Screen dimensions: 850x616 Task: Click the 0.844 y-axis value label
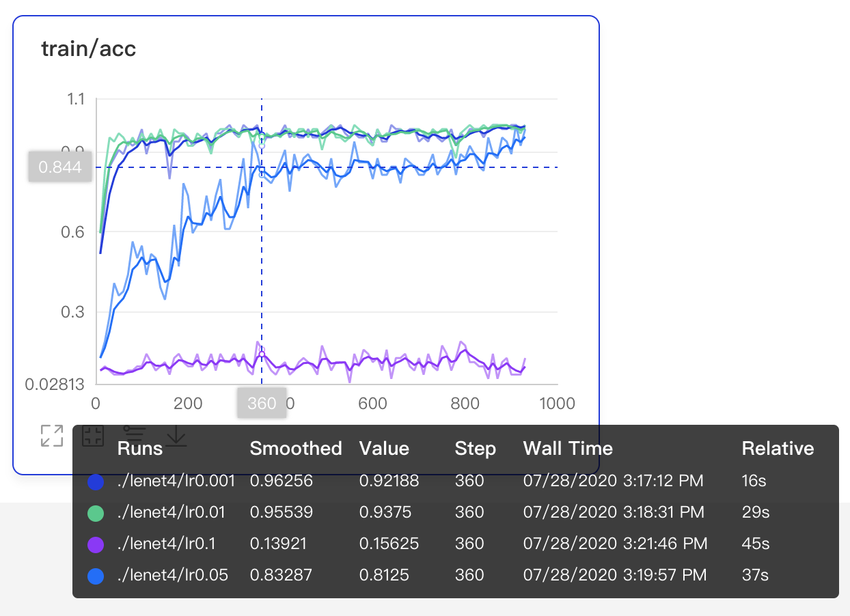[x=60, y=167]
